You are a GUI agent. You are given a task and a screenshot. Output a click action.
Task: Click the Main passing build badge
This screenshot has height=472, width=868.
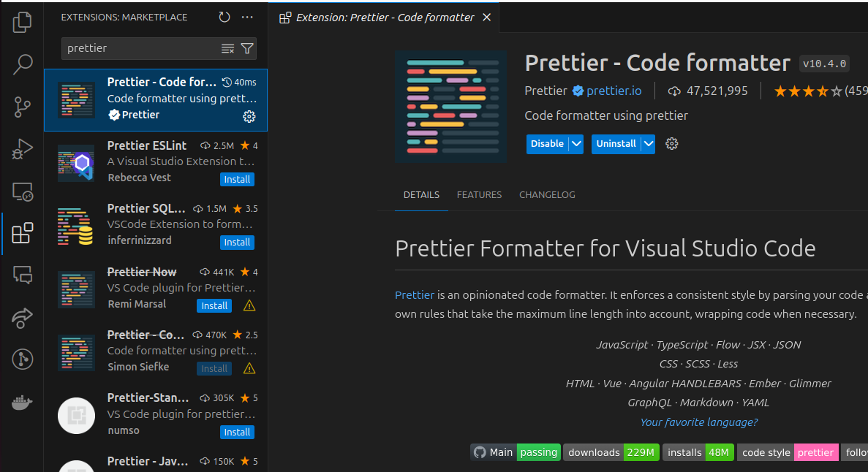pyautogui.click(x=516, y=452)
